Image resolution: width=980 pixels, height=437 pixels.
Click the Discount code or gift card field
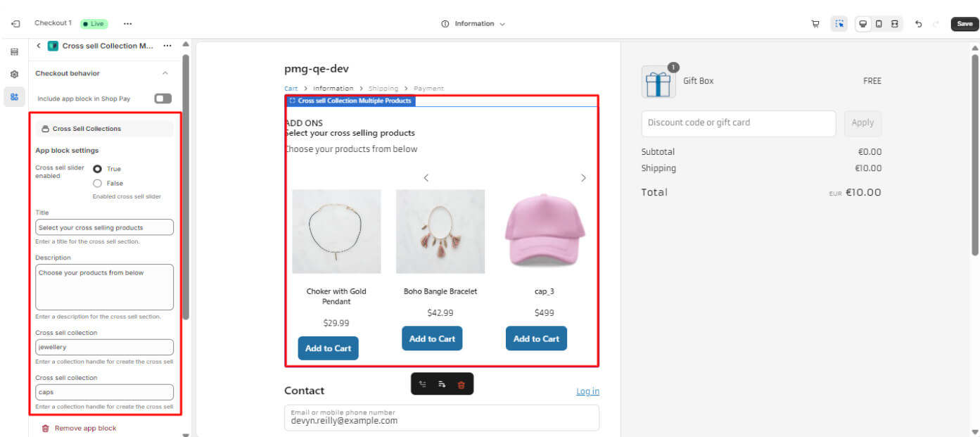click(x=738, y=123)
